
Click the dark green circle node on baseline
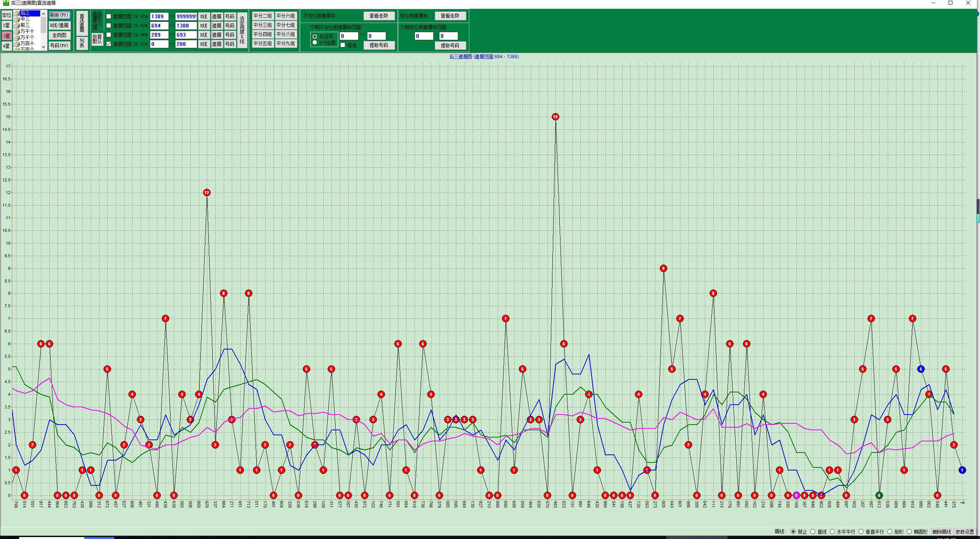click(x=879, y=495)
